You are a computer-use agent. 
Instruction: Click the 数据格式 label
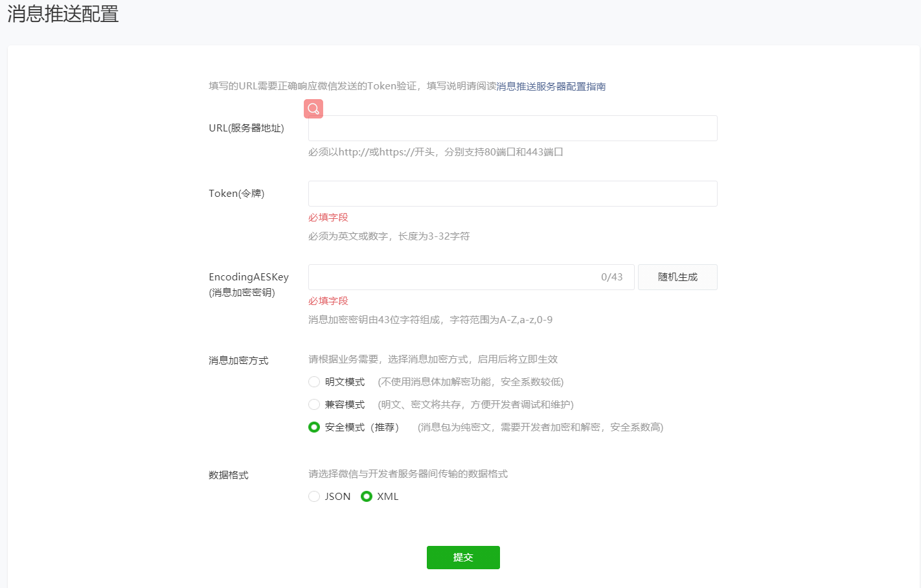[x=229, y=475]
